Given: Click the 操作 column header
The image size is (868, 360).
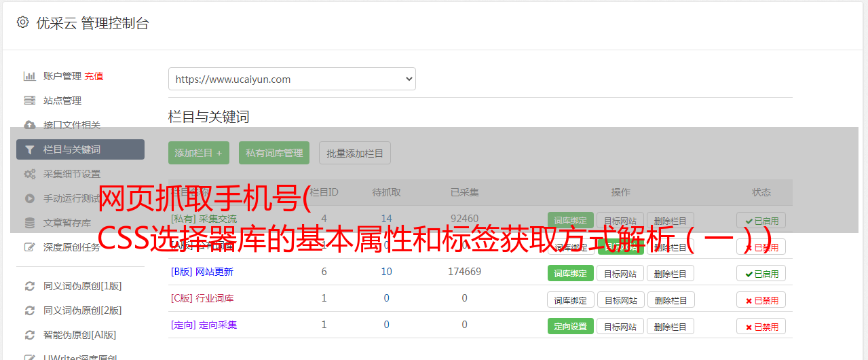Looking at the screenshot, I should [x=621, y=192].
